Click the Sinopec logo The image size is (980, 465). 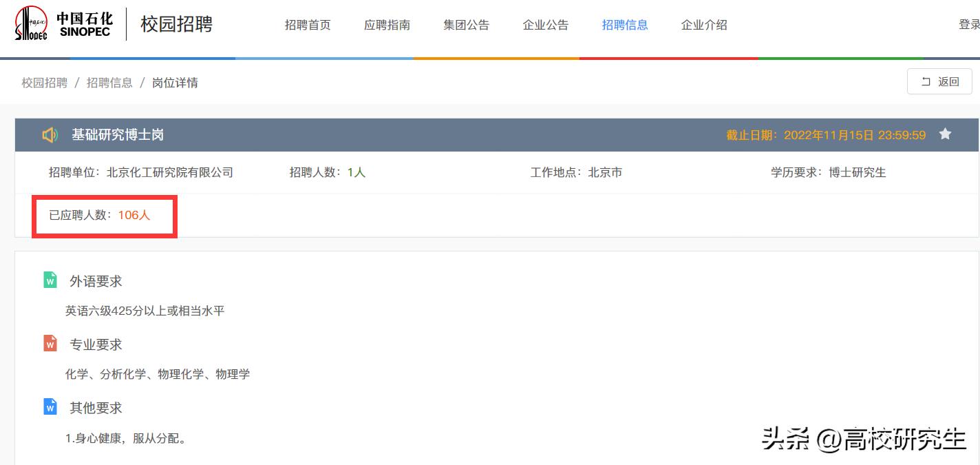point(64,24)
